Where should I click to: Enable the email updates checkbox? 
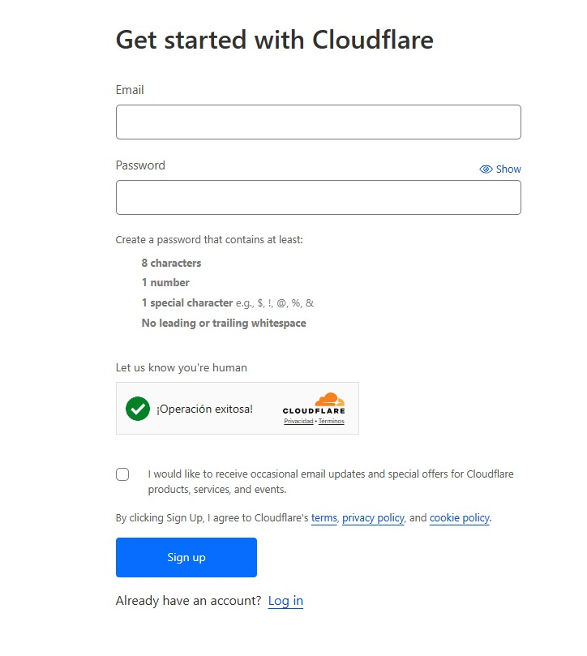[x=123, y=474]
